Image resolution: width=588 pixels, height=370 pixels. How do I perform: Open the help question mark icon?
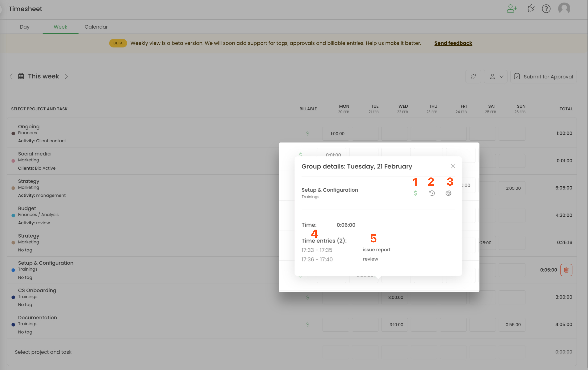tap(546, 9)
